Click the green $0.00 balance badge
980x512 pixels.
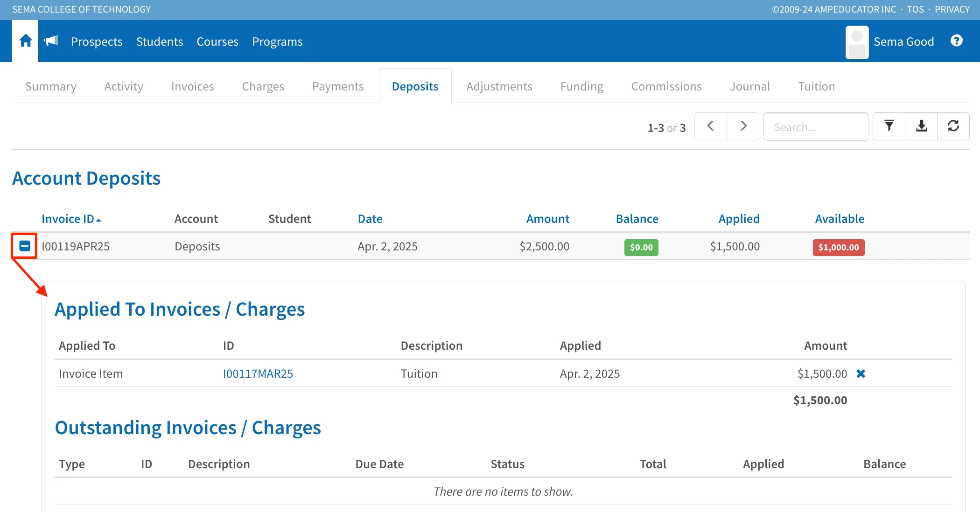(641, 248)
